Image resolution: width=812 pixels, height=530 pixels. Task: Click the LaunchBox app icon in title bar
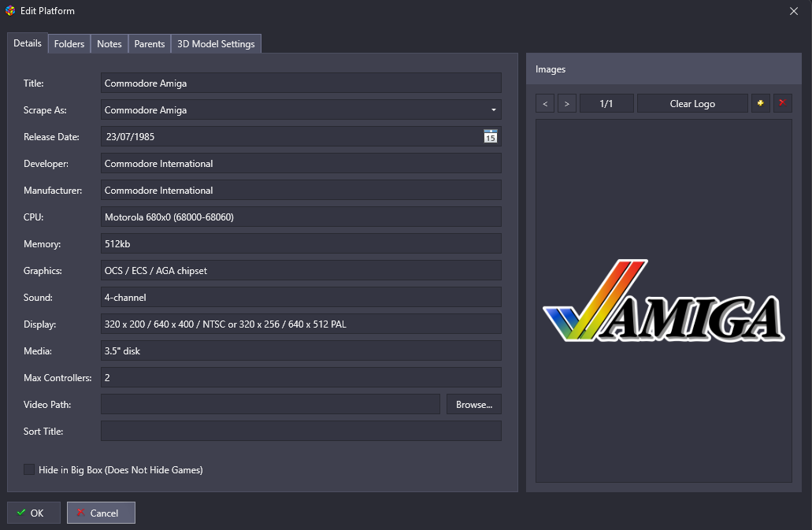point(10,10)
